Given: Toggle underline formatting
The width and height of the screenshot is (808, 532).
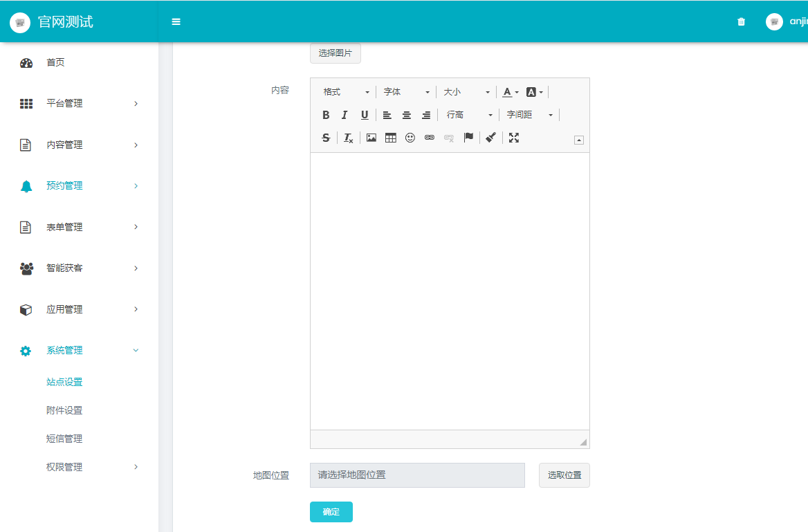Looking at the screenshot, I should coord(365,115).
